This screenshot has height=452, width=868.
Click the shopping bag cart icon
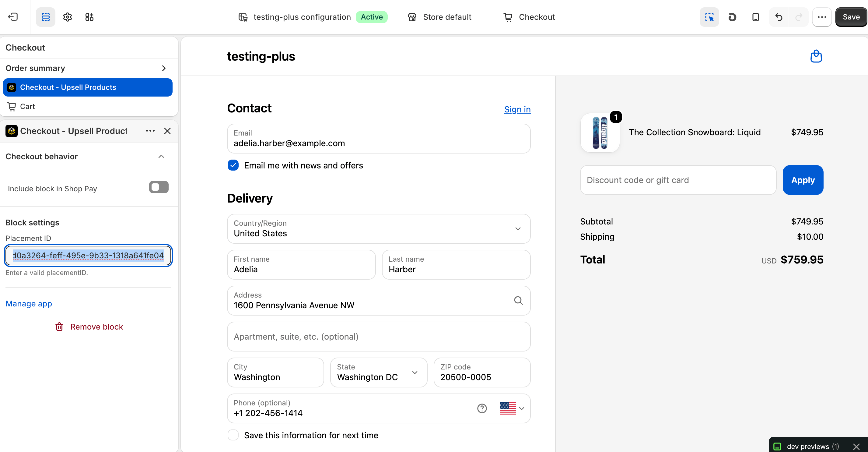tap(816, 56)
